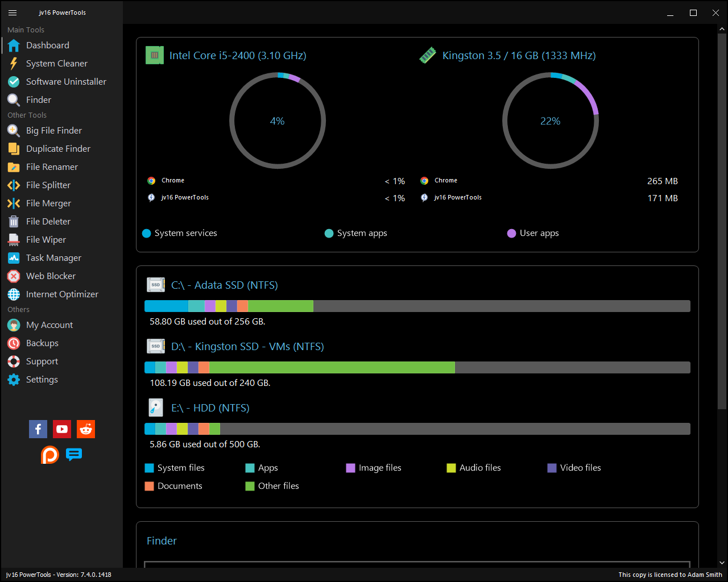Open the Patreon icon link
This screenshot has height=582, width=728.
point(50,455)
